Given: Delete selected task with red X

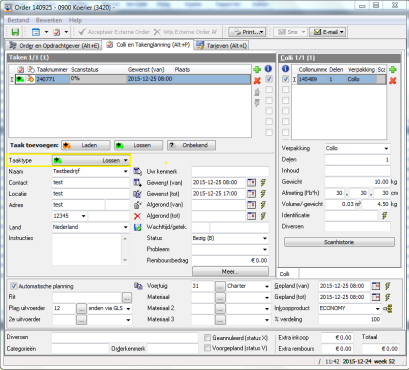Looking at the screenshot, I should click(257, 80).
